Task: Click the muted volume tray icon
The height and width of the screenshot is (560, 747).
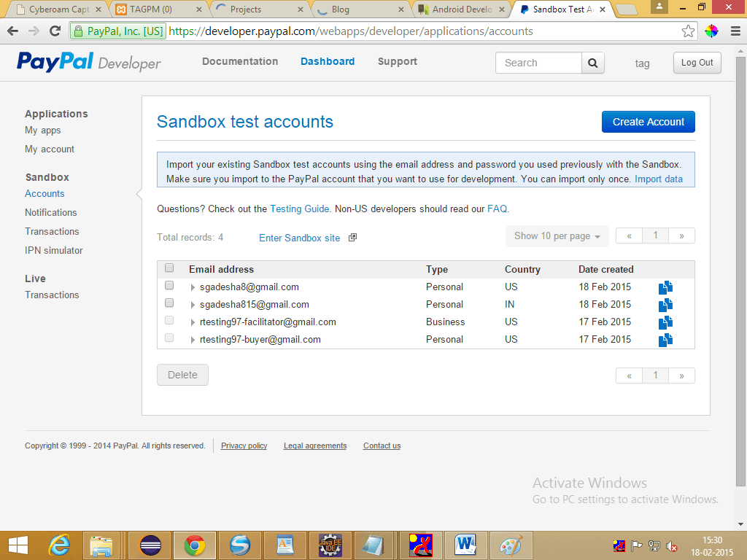Action: click(x=672, y=545)
